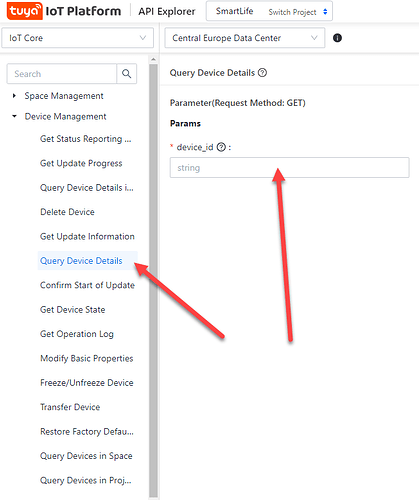Click the search magnifier icon

(126, 74)
